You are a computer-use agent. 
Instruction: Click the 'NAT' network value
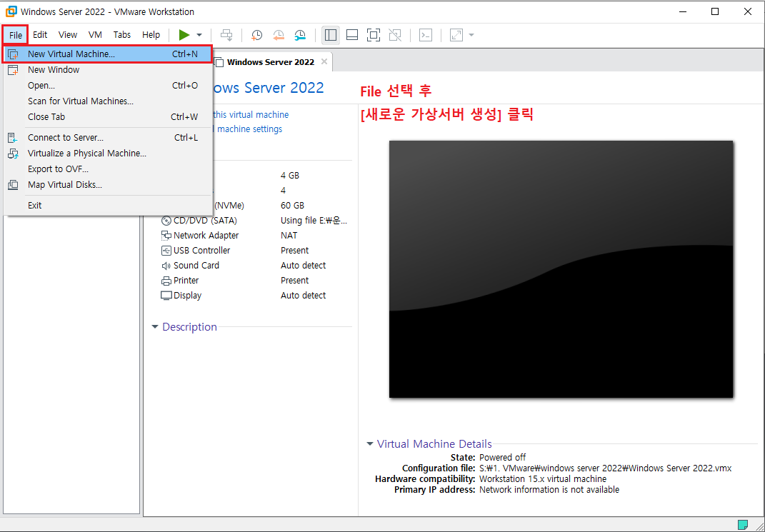[289, 236]
